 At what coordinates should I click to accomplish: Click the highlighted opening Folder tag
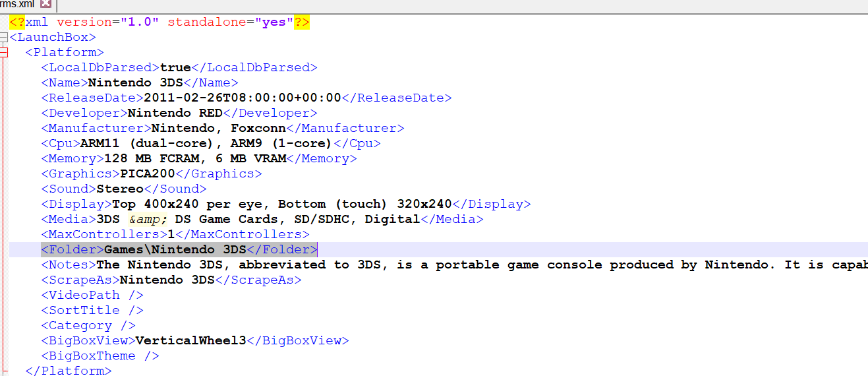(72, 249)
